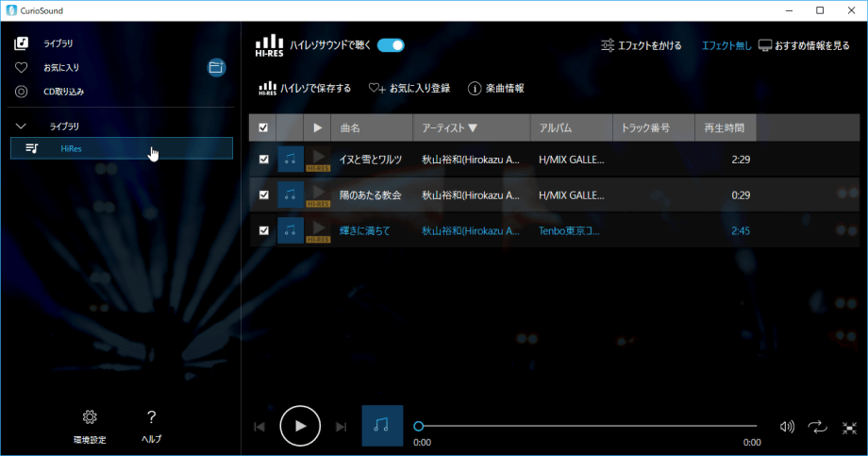Click the compact mode shrink icon
Screen dimensions: 868x456
[849, 427]
